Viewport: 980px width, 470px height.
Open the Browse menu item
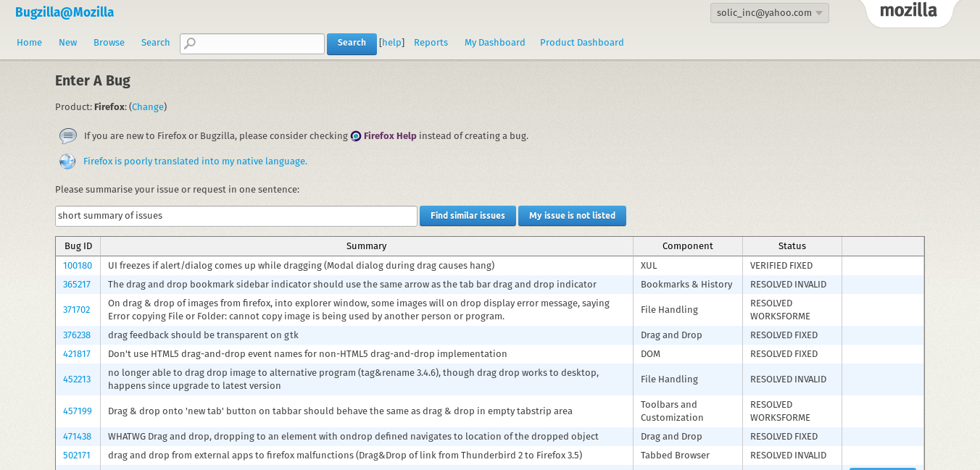[109, 43]
